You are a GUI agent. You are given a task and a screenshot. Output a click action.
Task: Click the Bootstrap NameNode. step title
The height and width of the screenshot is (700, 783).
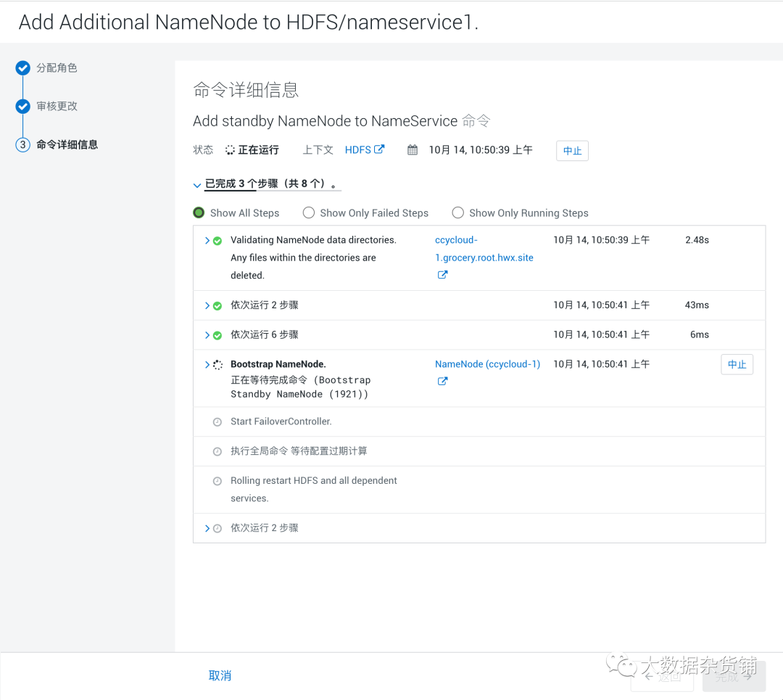click(278, 364)
